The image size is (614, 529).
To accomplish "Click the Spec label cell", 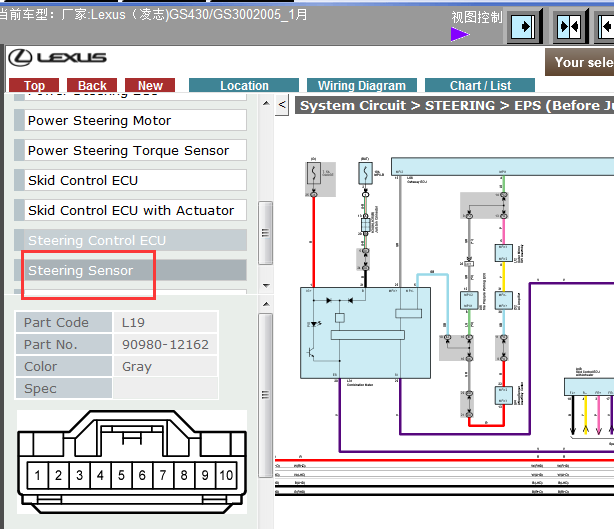I will [63, 388].
